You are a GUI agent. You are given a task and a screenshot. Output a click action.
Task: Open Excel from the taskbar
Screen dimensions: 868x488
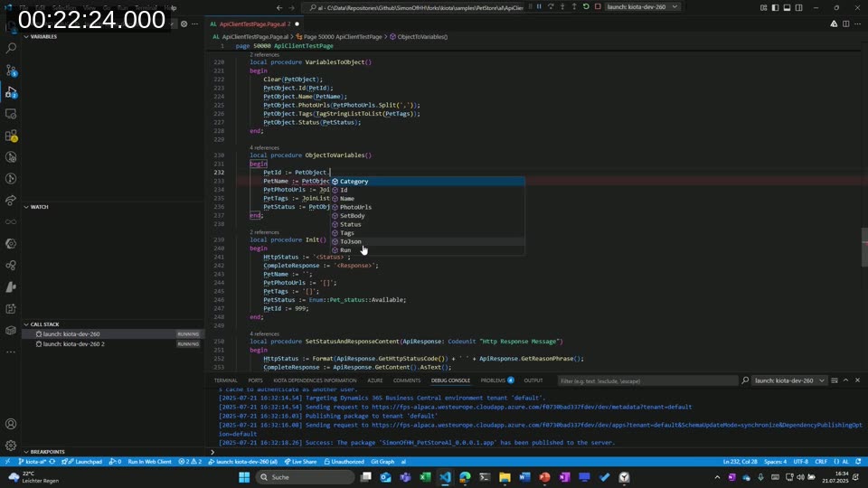click(425, 477)
